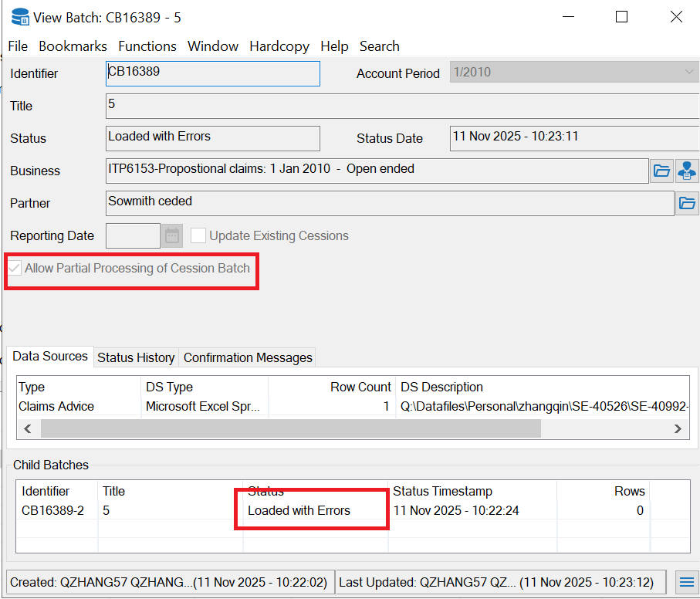700x599 pixels.
Task: Click the View Batch database title icon
Action: (20, 16)
